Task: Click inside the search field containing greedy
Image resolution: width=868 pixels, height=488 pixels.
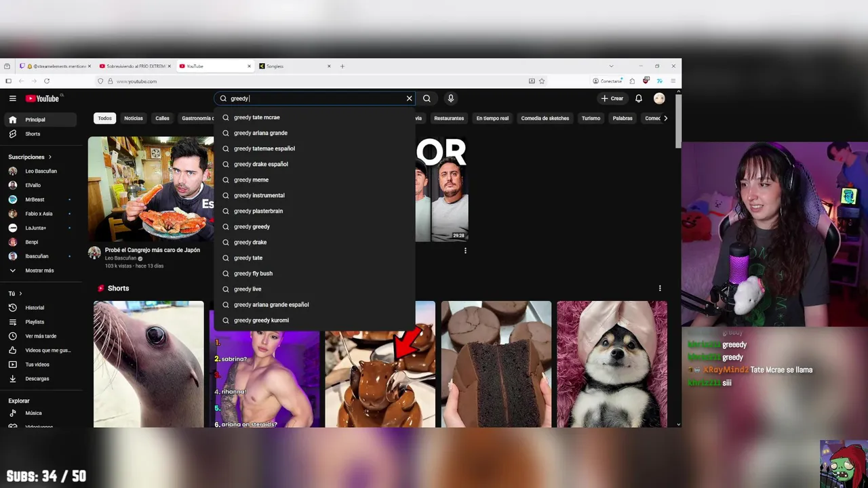Action: (315, 98)
